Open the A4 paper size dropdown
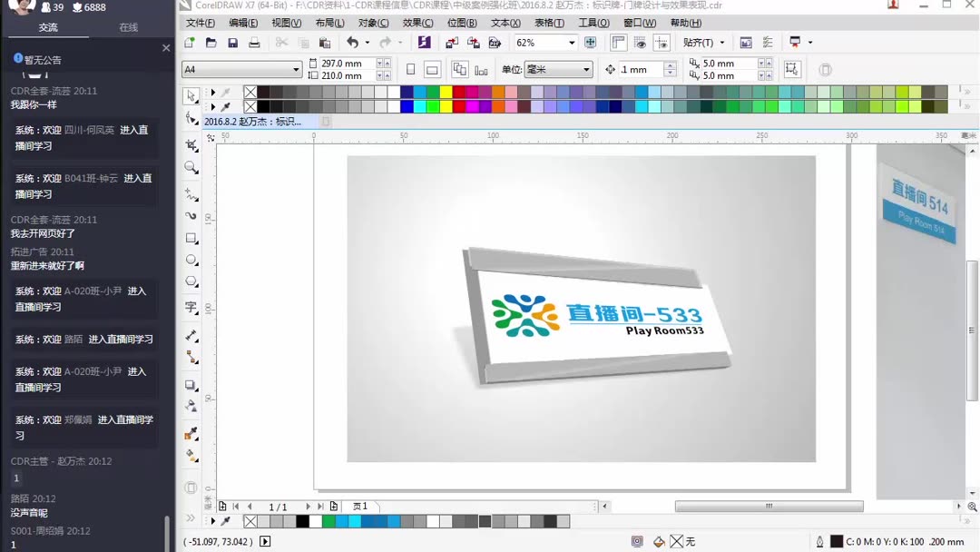This screenshot has width=980, height=552. 297,69
